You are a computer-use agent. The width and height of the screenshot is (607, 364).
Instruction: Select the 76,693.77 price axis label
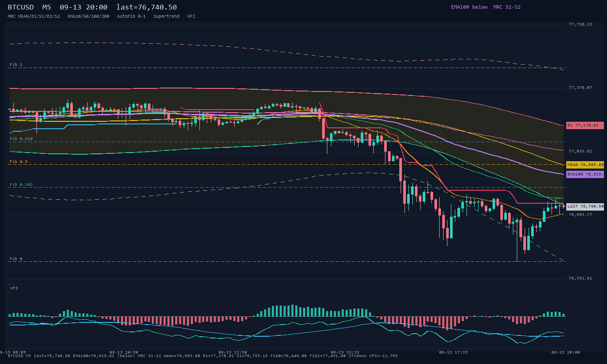[x=580, y=214]
